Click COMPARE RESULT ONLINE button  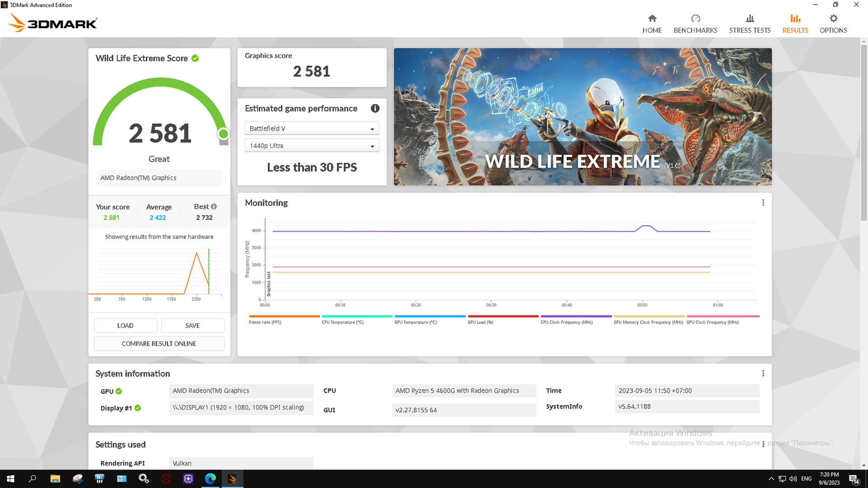pos(159,343)
